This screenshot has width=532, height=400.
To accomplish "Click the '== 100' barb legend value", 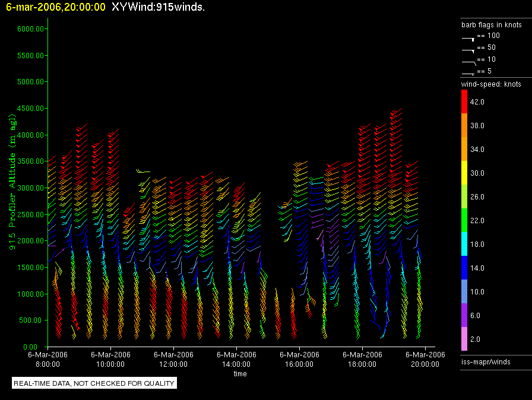I will [x=488, y=36].
